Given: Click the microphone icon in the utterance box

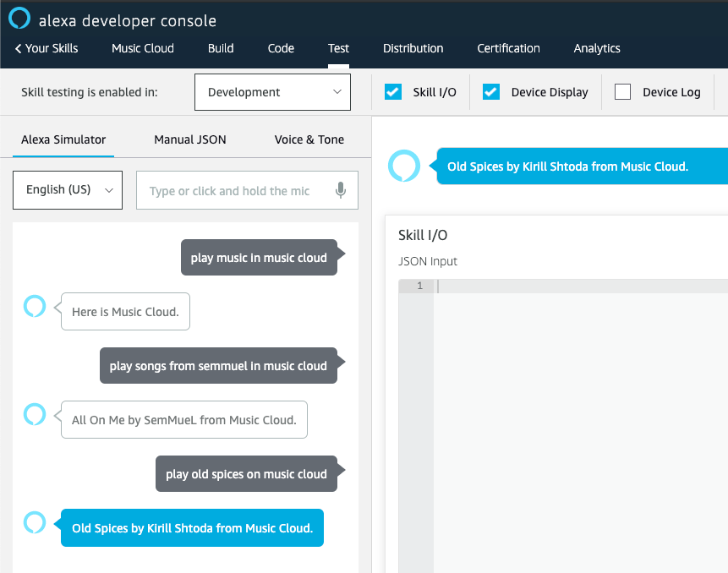Looking at the screenshot, I should point(340,190).
